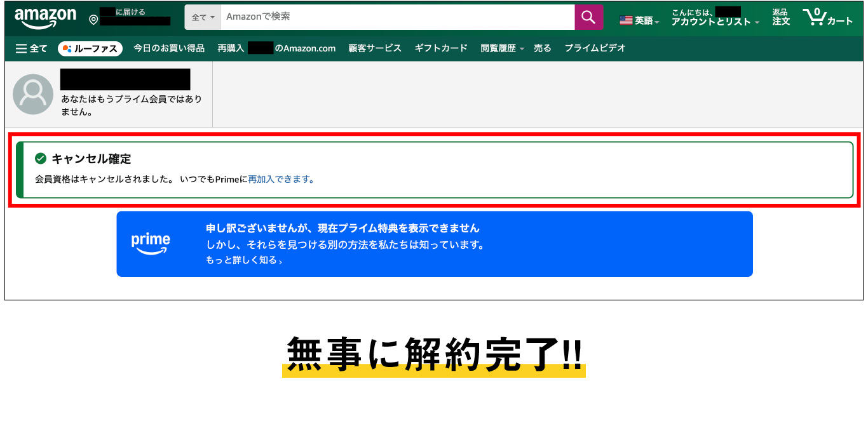Click the ルーファス assistant badge
Screen dimensions: 868x433
[x=90, y=48]
